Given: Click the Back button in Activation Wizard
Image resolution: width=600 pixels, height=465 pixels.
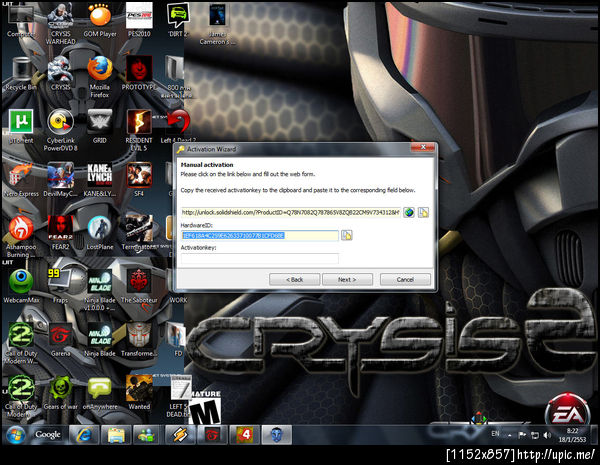Looking at the screenshot, I should 294,279.
